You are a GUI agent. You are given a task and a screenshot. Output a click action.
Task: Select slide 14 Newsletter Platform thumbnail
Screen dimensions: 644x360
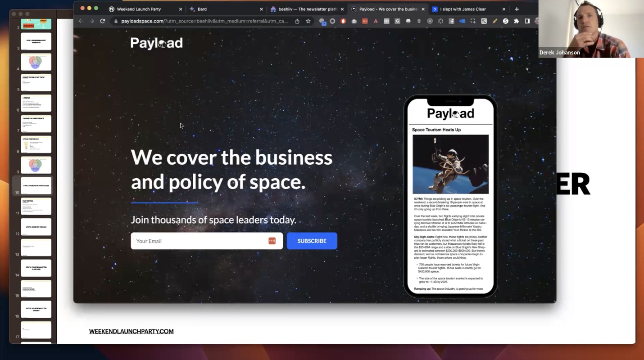click(36, 268)
